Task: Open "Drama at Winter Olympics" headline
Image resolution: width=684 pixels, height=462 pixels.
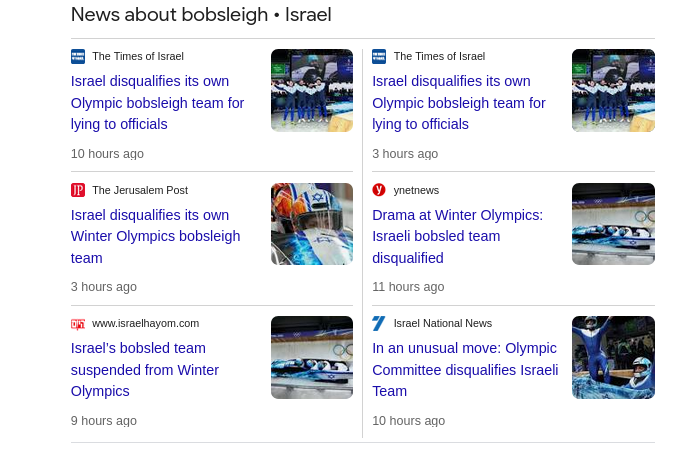Action: [457, 236]
